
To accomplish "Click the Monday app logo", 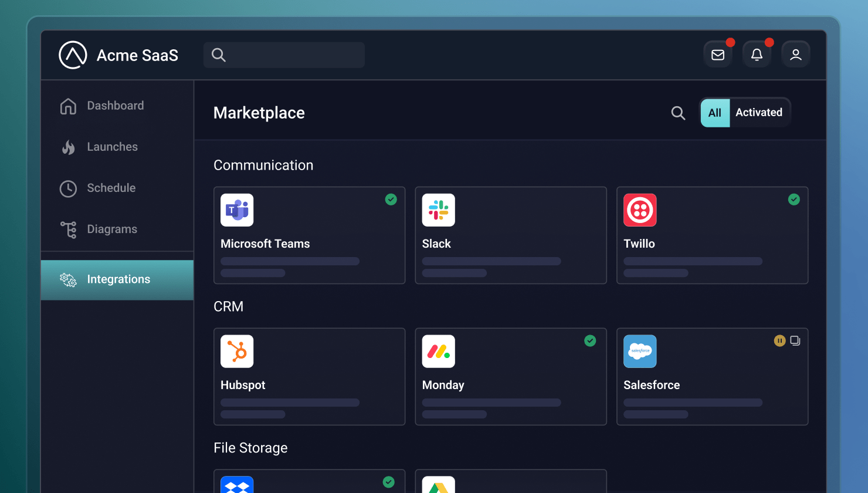I will coord(439,352).
